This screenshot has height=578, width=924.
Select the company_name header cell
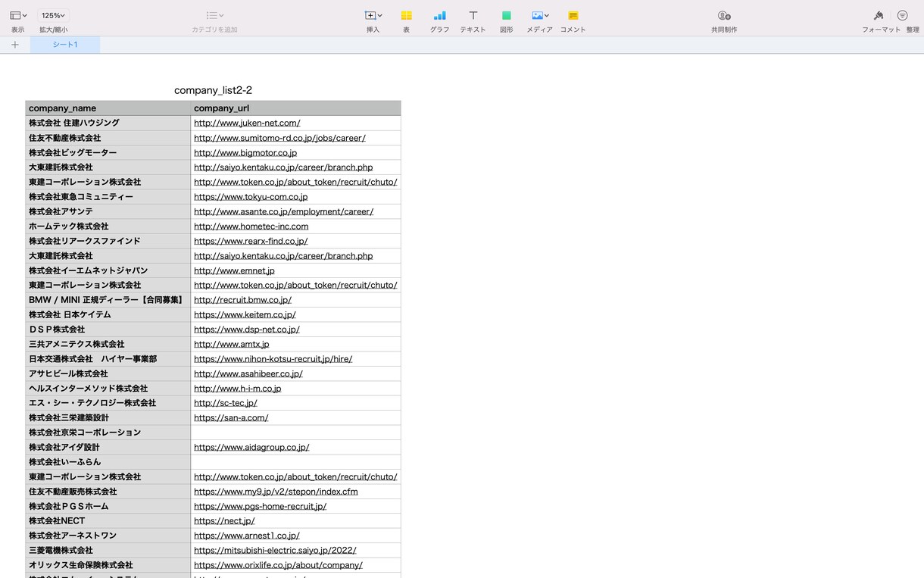tap(108, 108)
